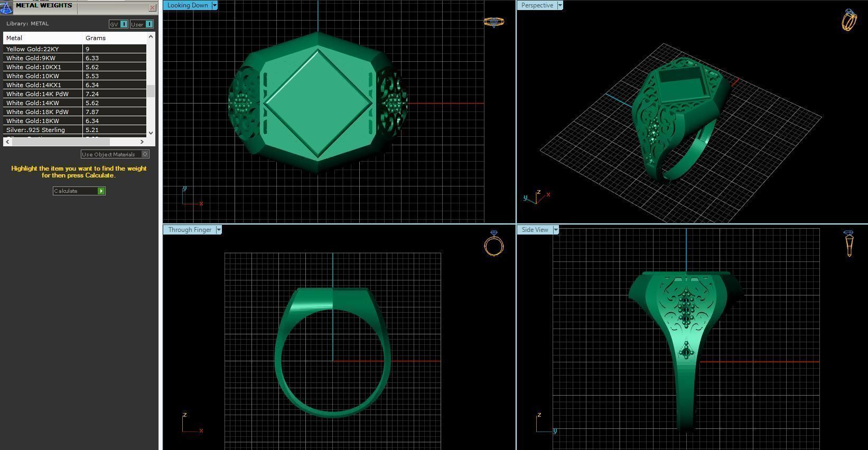The image size is (868, 450).
Task: Select the White Gold:18K PdW row
Action: click(x=74, y=111)
